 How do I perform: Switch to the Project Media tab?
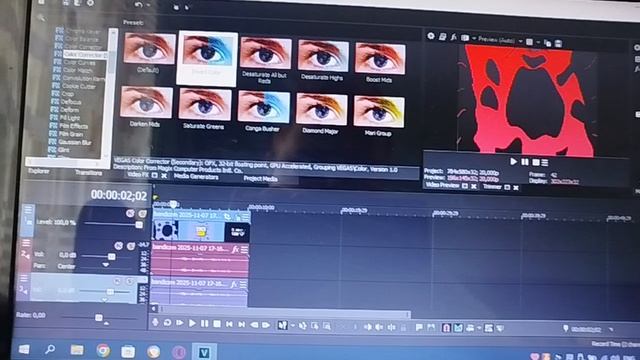tap(260, 179)
